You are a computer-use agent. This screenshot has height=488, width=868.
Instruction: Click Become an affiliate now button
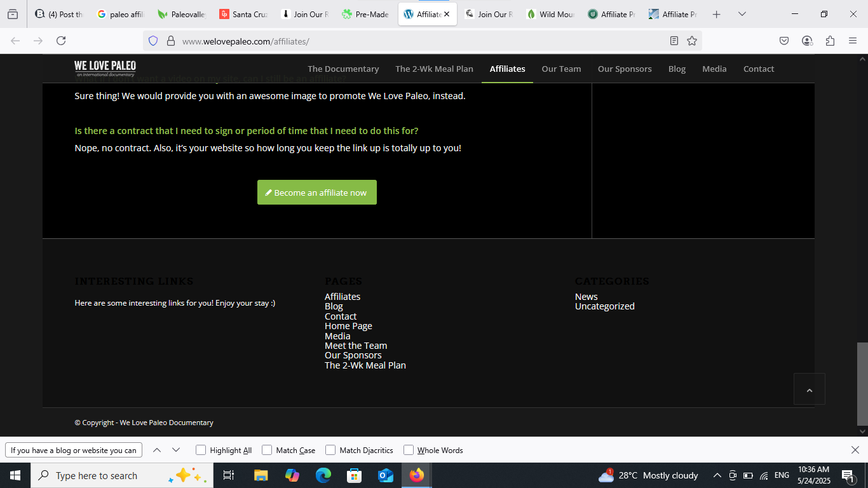click(317, 193)
